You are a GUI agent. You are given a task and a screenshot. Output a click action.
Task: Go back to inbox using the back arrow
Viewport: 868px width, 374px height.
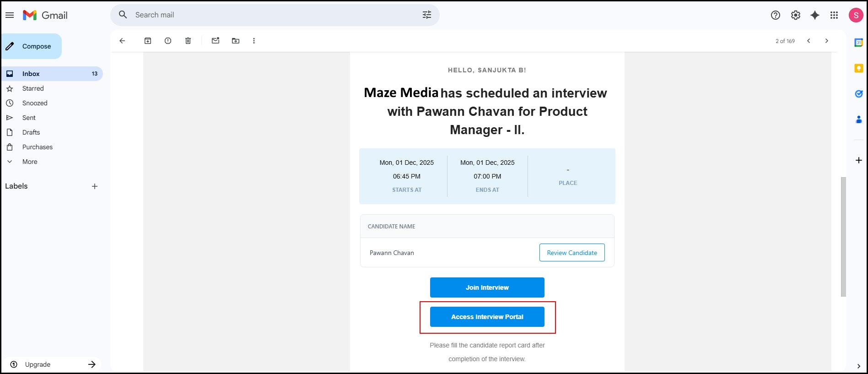122,41
